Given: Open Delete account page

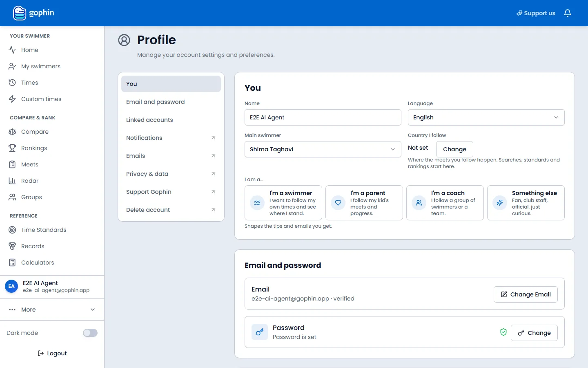Looking at the screenshot, I should pos(171,210).
